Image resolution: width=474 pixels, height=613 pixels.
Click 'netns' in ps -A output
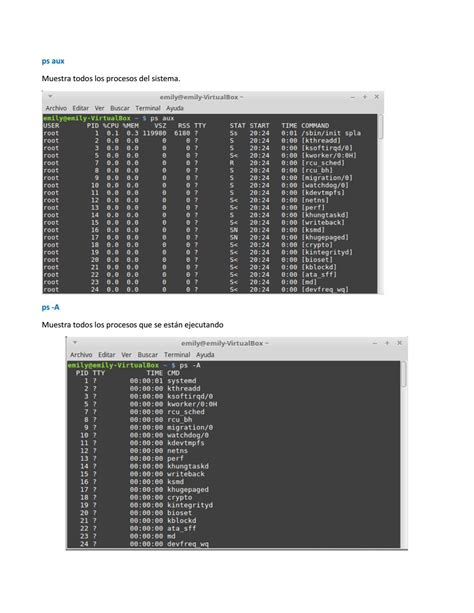(x=178, y=451)
